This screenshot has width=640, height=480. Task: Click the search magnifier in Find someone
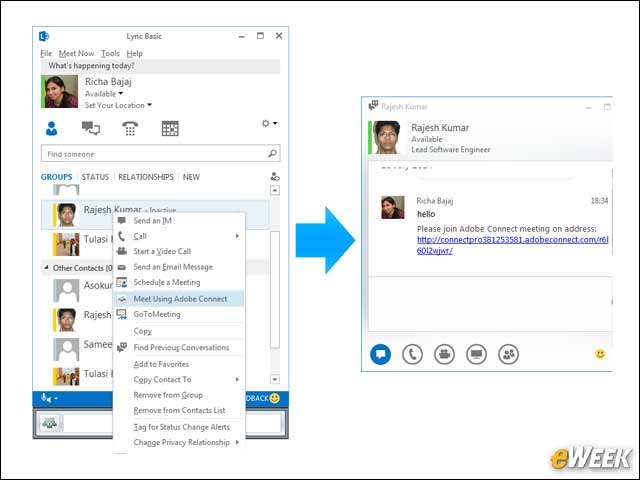272,153
